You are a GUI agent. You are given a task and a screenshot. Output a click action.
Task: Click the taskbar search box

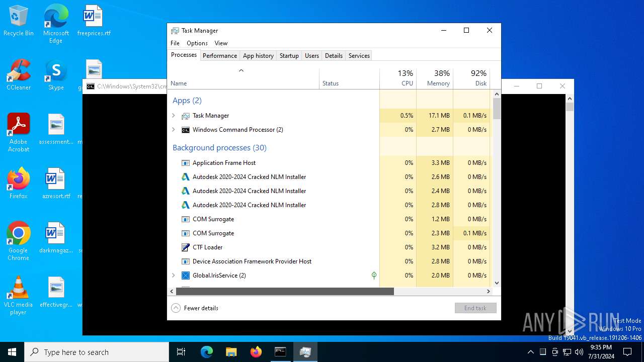tap(97, 352)
